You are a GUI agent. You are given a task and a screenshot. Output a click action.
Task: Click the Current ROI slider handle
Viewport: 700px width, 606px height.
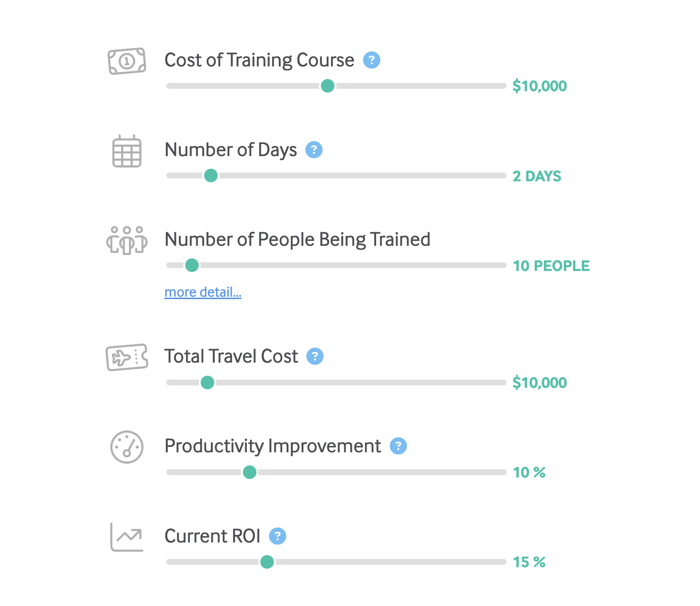267,562
